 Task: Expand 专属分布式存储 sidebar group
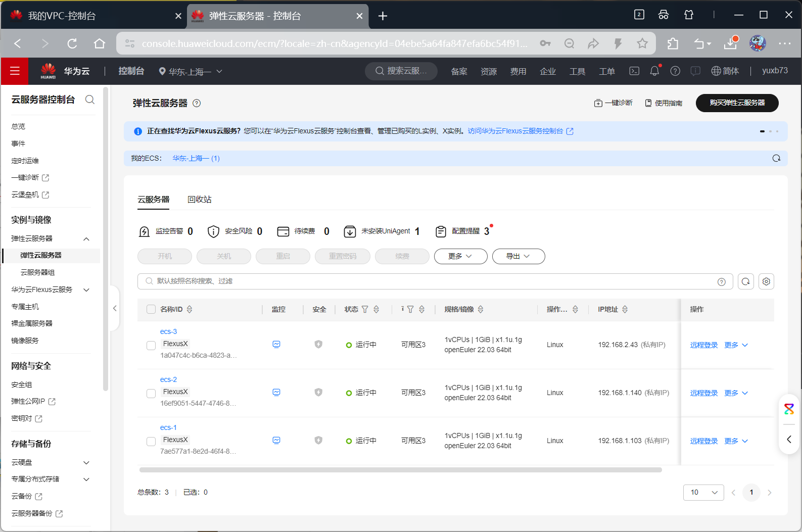click(x=86, y=479)
